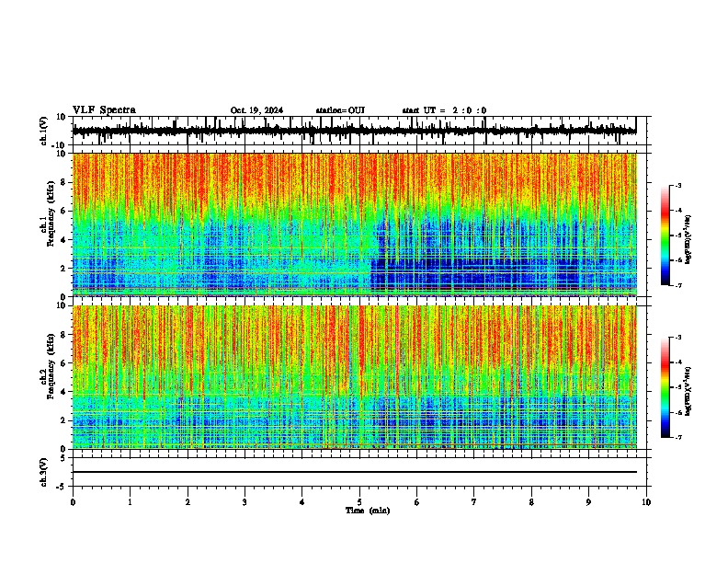Click the ch.2 PSD color bar
Screen dimensions: 728x563
(665, 387)
